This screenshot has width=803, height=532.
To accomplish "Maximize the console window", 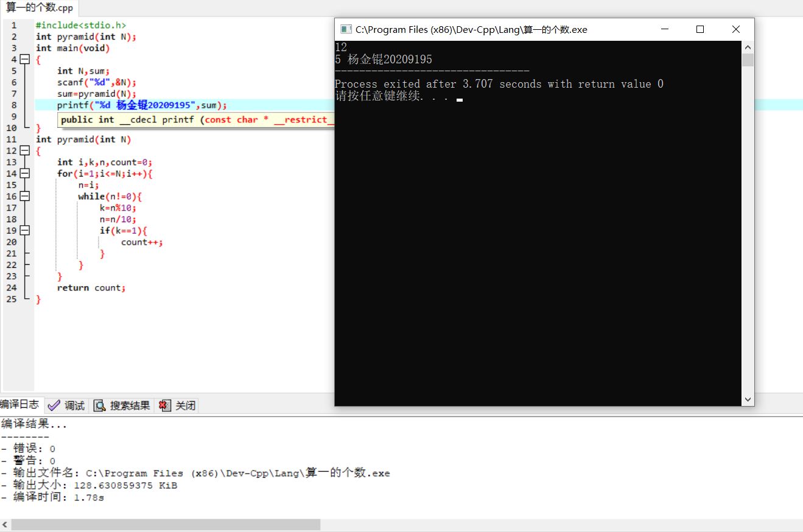I will 700,29.
